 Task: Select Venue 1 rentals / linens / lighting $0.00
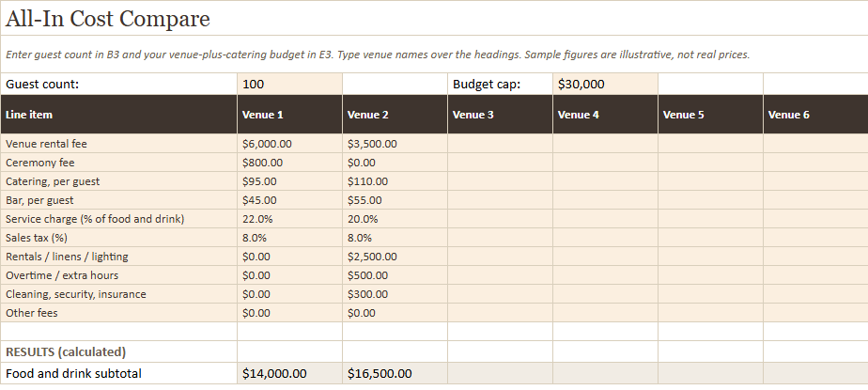pyautogui.click(x=289, y=257)
